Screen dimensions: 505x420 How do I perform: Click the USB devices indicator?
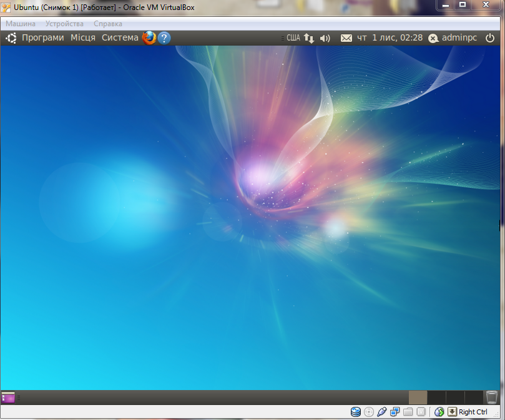tap(381, 412)
